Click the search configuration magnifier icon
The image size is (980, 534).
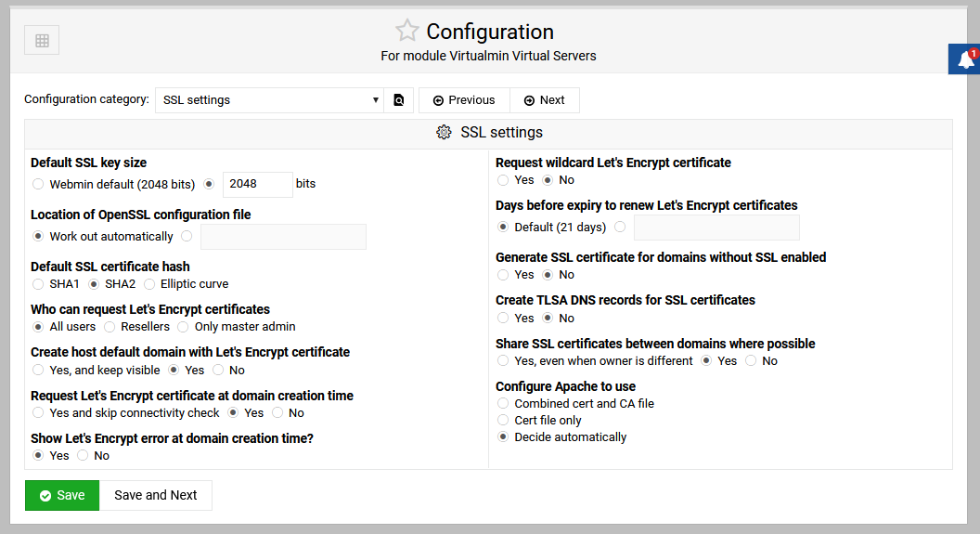(399, 100)
